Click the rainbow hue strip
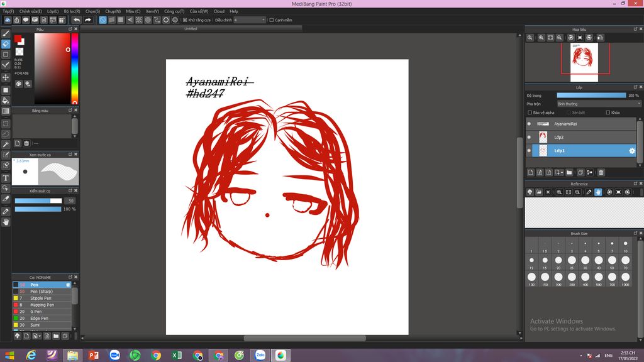The width and height of the screenshot is (644, 362). pyautogui.click(x=75, y=69)
